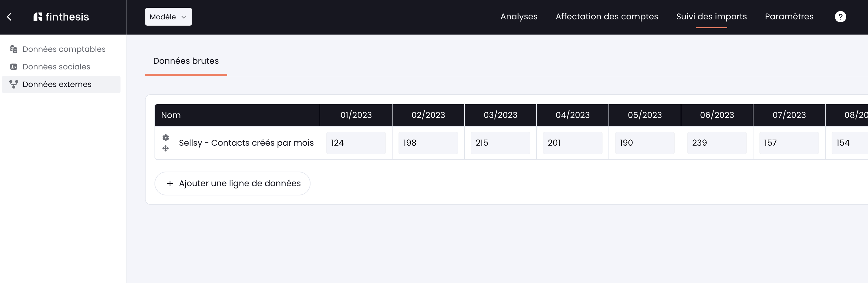Go to Analyses menu
The width and height of the screenshot is (868, 283).
519,17
